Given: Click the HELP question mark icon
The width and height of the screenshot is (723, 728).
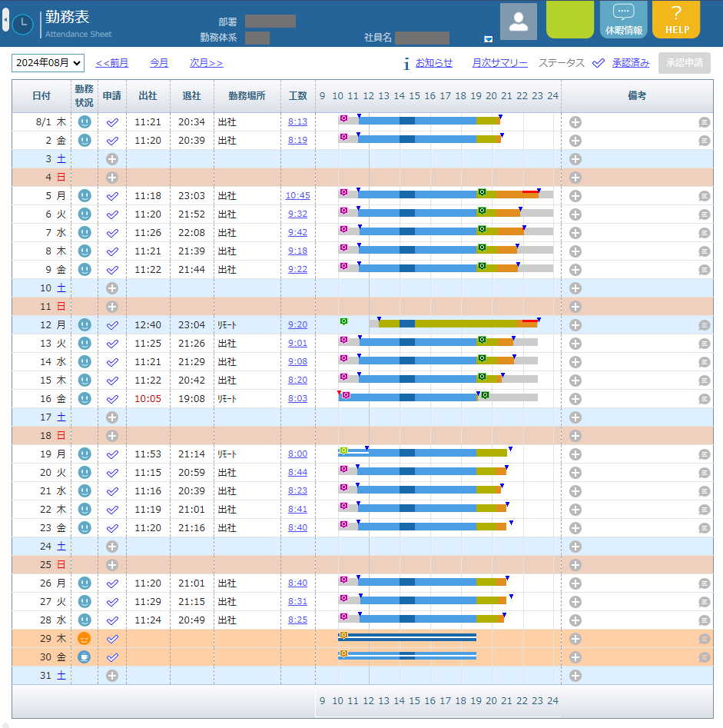Looking at the screenshot, I should click(x=676, y=14).
